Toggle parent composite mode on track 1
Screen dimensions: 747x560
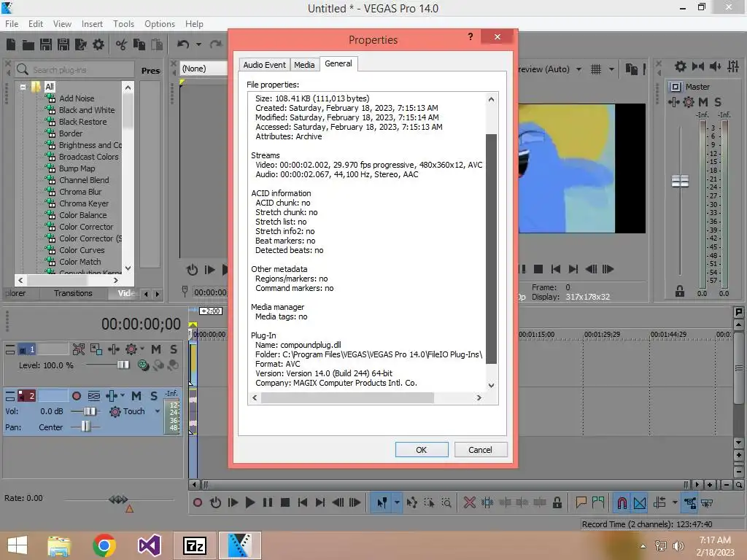143,365
